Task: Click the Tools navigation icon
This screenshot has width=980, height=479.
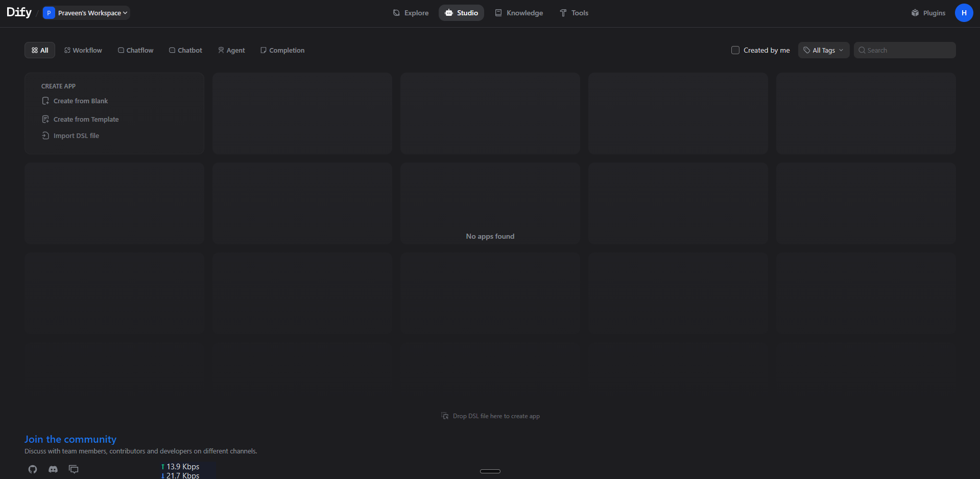Action: click(562, 13)
